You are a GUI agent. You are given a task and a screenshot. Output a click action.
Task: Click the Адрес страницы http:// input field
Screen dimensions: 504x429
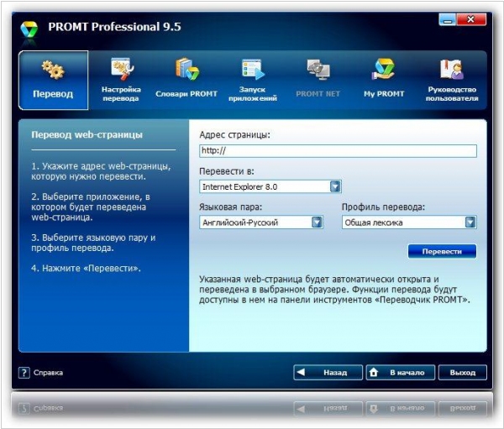point(338,151)
